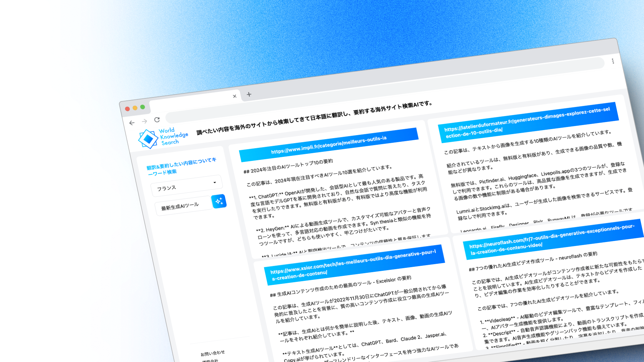Reload the page with refresh icon
Image resolution: width=644 pixels, height=362 pixels.
click(157, 120)
